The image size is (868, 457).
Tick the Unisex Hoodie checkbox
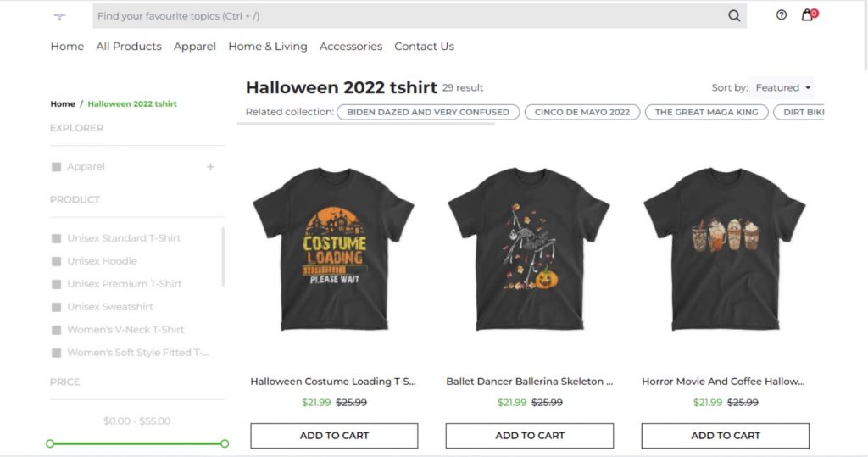[x=57, y=261]
